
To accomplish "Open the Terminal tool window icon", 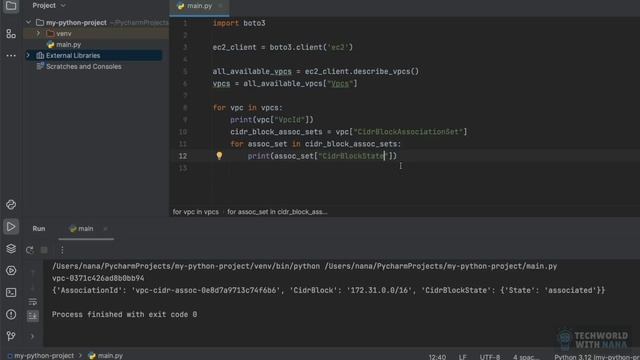I will [x=11, y=293].
